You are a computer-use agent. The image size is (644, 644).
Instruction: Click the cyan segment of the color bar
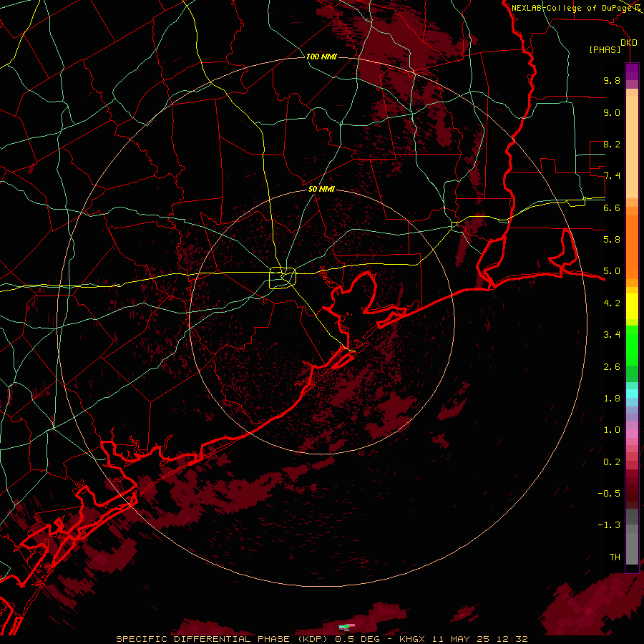[x=632, y=394]
